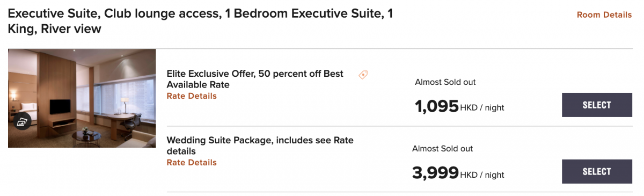The width and height of the screenshot is (644, 196).
Task: View Rate Details for Elite Exclusive Offer
Action: click(x=192, y=96)
